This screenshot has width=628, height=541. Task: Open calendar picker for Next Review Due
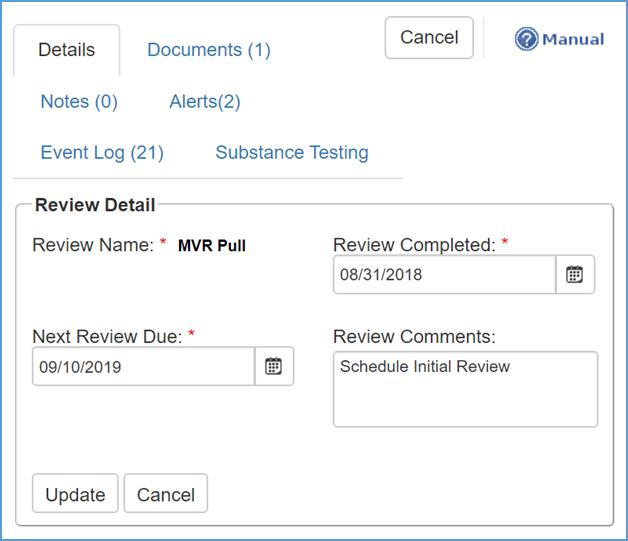274,367
